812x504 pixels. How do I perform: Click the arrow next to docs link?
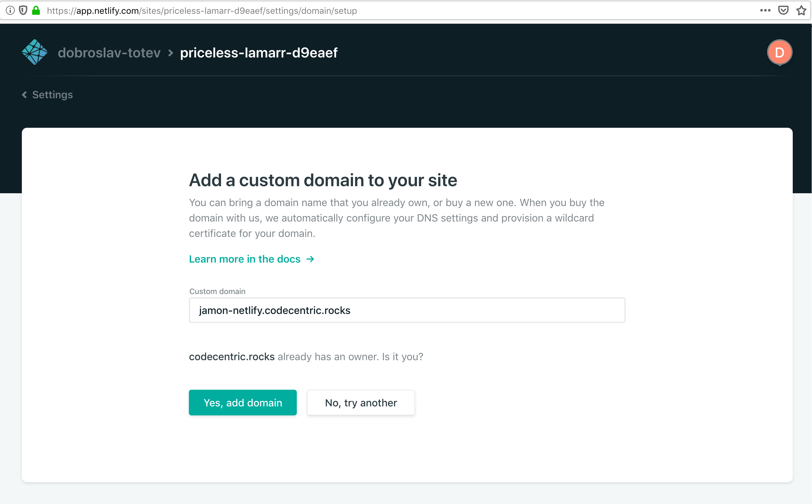(x=311, y=259)
